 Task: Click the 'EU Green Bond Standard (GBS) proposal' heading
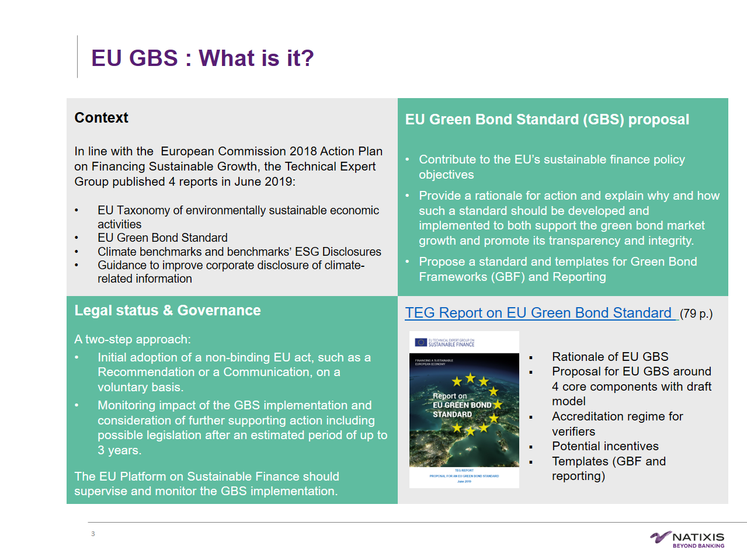click(547, 120)
